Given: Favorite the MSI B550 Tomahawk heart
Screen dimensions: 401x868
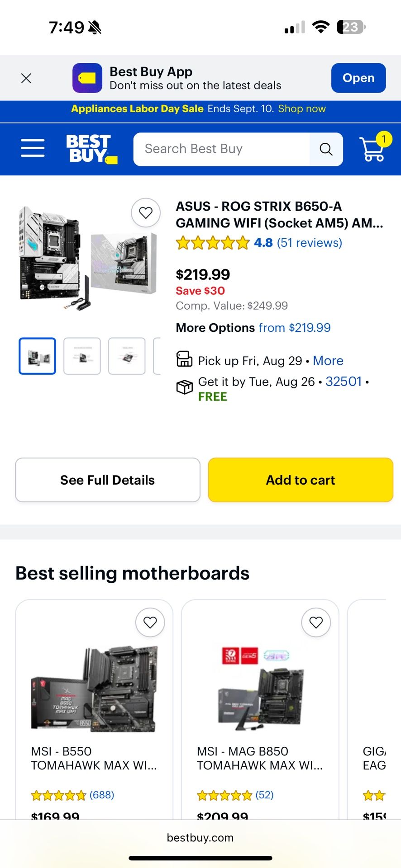Looking at the screenshot, I should (150, 622).
